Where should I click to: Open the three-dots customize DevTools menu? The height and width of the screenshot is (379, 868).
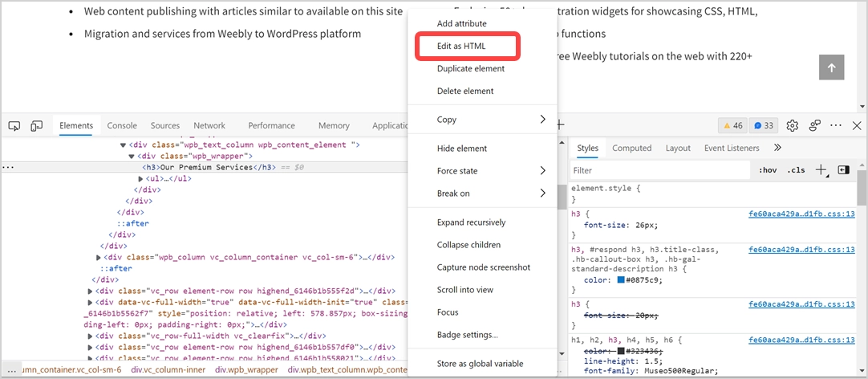coord(836,126)
